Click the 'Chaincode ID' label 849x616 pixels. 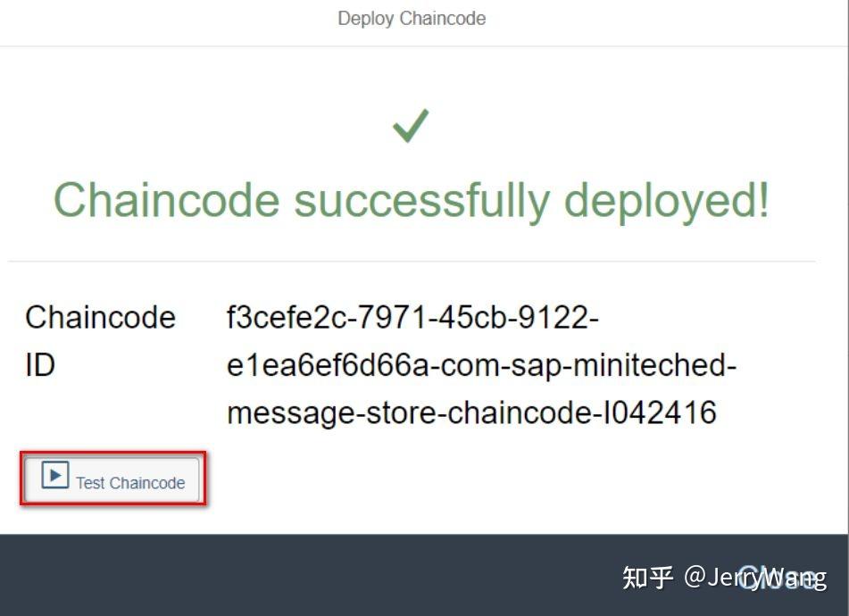pyautogui.click(x=100, y=340)
